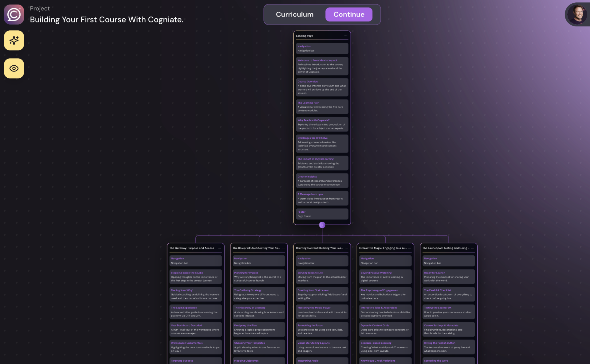Select A Message from Lyra section
590x364 pixels.
(x=322, y=198)
